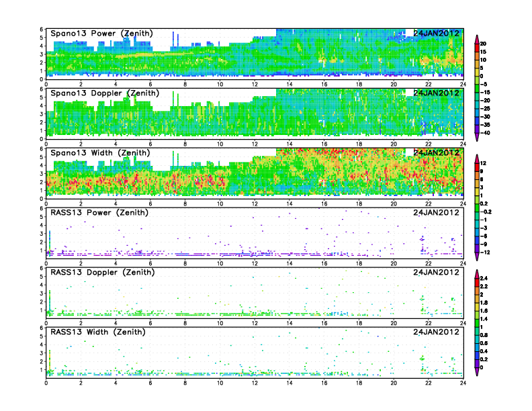Viewport: 532px width, 411px height.
Task: Click the 24JAN2012 date in the Spano13 Power panel
Action: point(436,34)
